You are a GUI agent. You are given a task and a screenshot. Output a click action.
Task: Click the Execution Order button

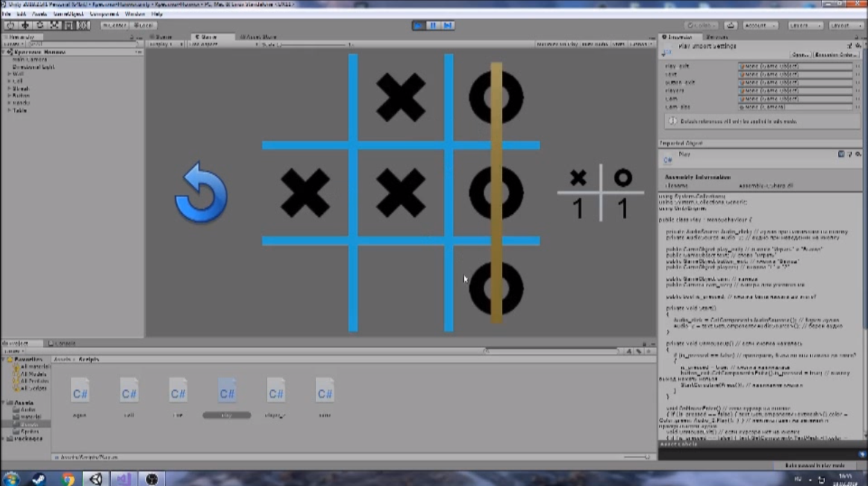pyautogui.click(x=835, y=55)
